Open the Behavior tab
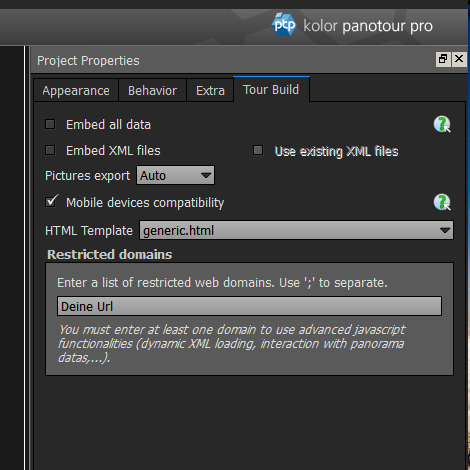Image resolution: width=470 pixels, height=470 pixels. [x=152, y=91]
